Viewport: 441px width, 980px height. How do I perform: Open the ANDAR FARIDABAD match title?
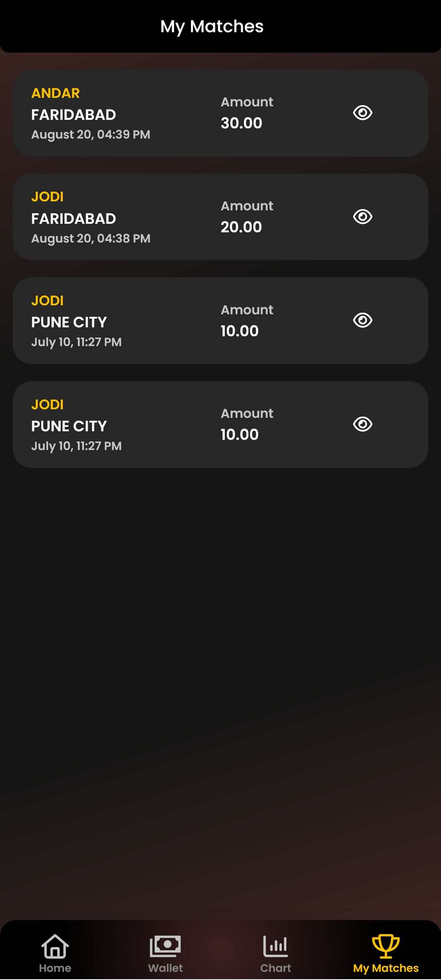[x=73, y=115]
